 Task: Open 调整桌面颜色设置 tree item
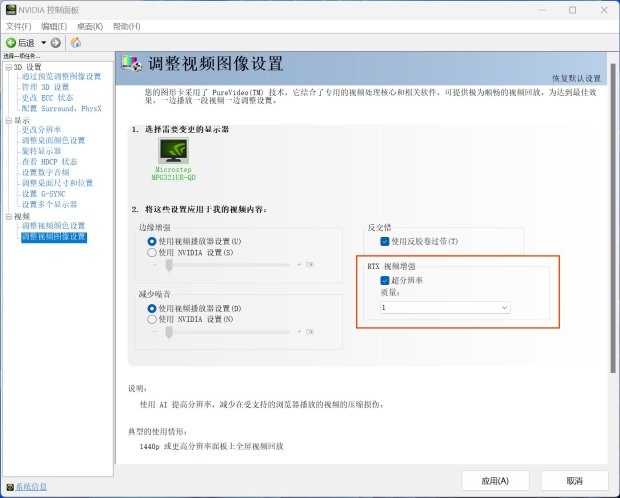pyautogui.click(x=53, y=140)
